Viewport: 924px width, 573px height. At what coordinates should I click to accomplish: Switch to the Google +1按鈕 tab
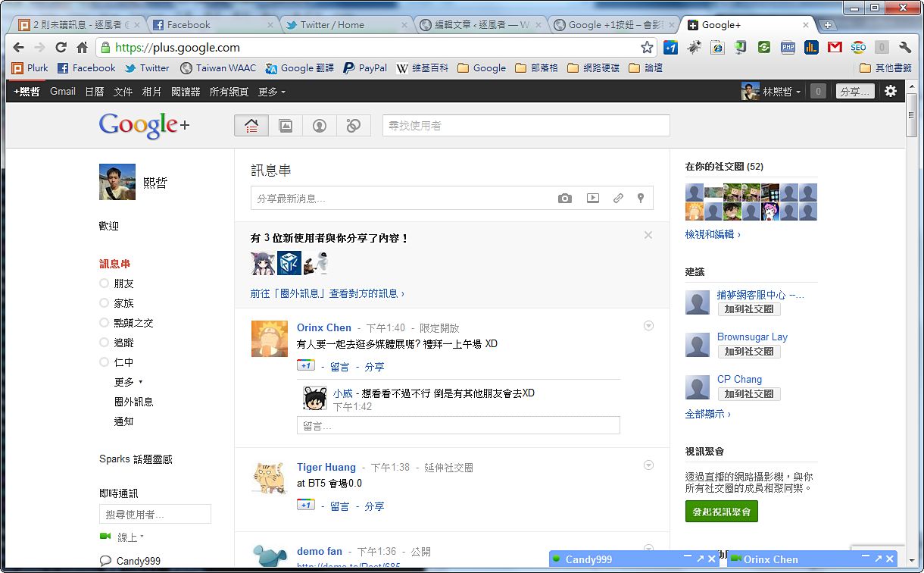tap(613, 24)
